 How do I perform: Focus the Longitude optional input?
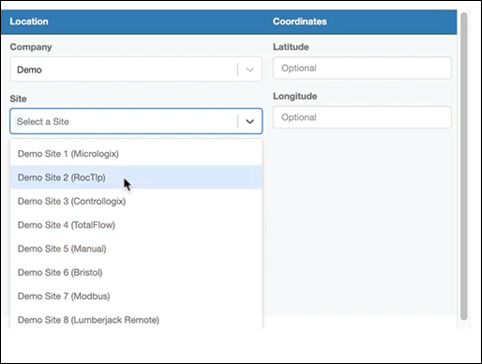[x=362, y=117]
